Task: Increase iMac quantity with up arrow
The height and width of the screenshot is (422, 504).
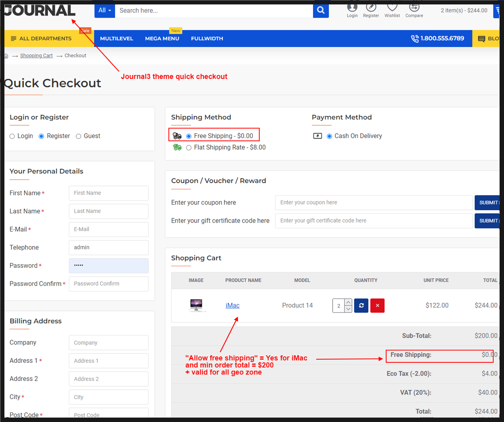Action: tap(348, 302)
